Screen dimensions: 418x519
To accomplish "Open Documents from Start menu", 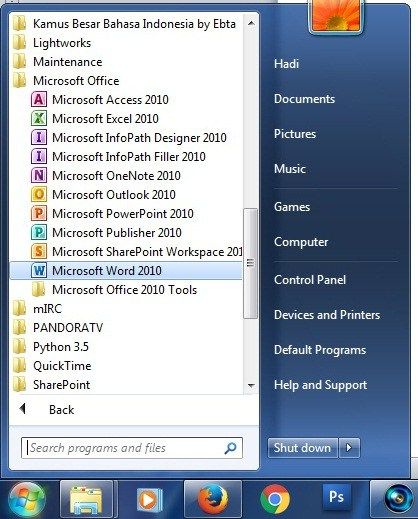I will coord(304,99).
